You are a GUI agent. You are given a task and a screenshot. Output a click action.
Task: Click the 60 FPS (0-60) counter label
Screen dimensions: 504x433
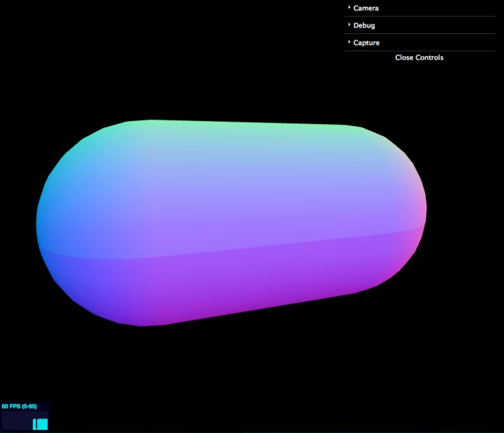(20, 406)
